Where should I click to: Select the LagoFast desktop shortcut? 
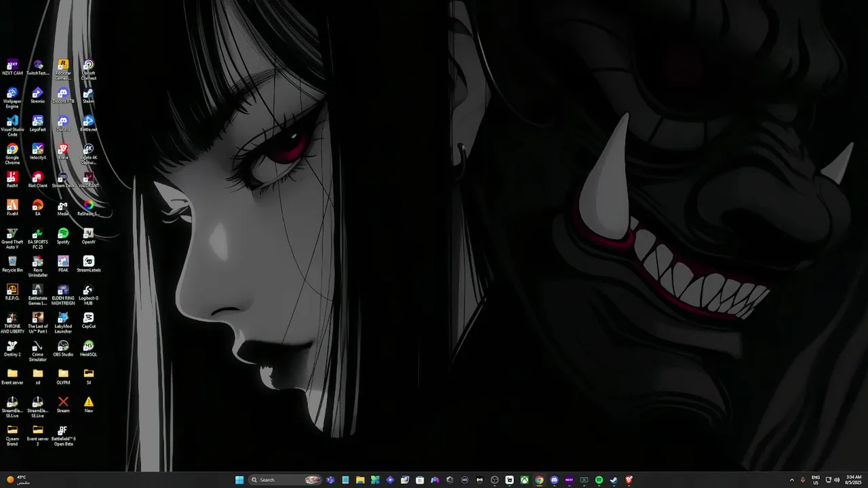pyautogui.click(x=38, y=123)
